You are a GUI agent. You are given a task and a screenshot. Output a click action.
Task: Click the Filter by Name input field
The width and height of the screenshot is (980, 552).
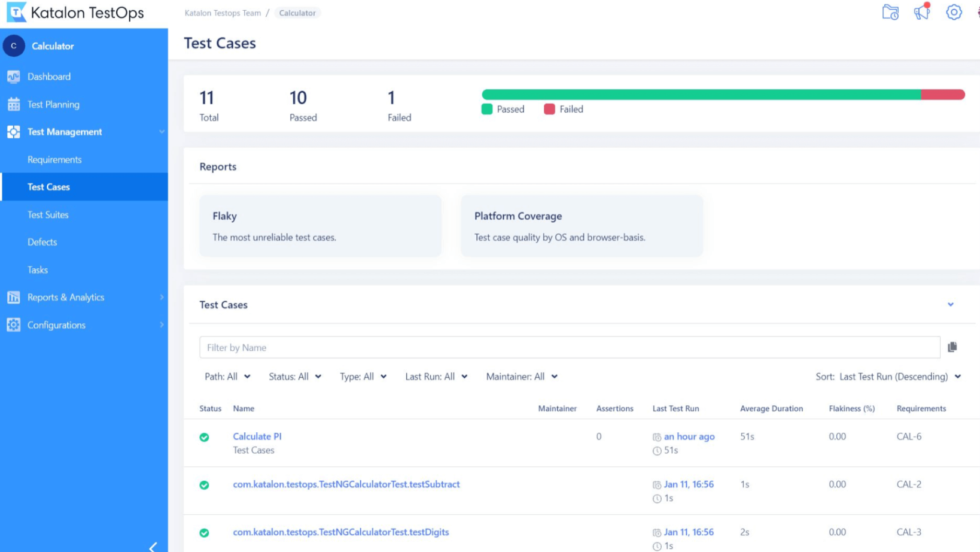click(x=570, y=347)
